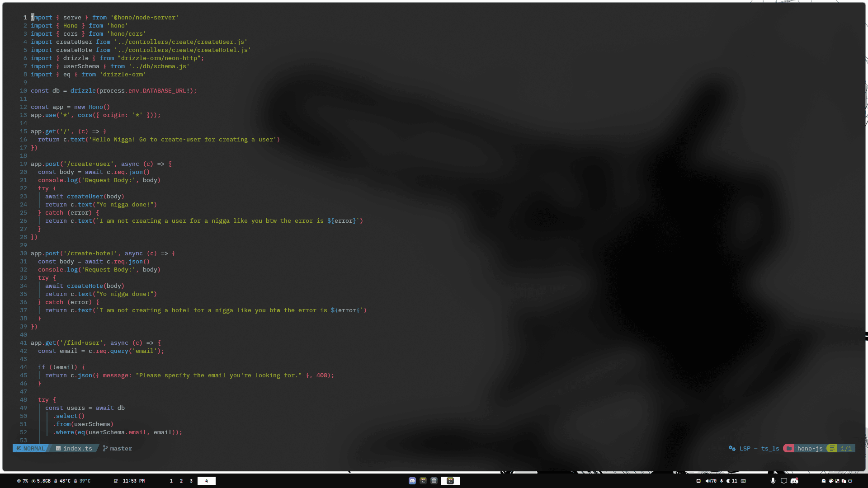Click the LSP gears icon in the statusline
Viewport: 868px width, 488px height.
[x=731, y=448]
